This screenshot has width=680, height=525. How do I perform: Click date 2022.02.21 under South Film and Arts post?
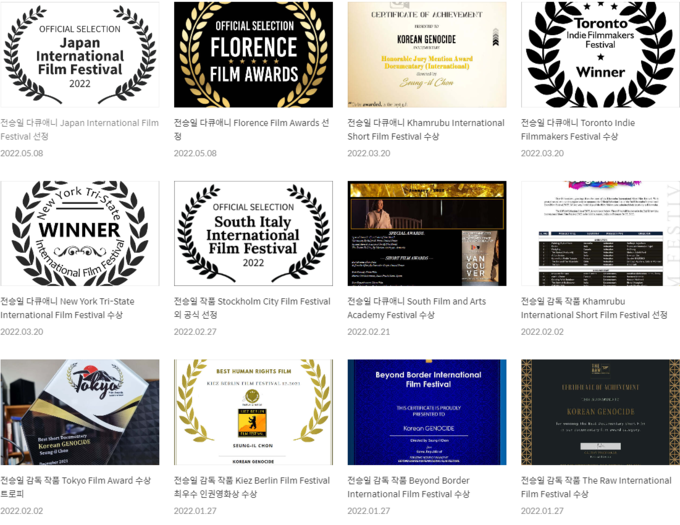coord(369,332)
